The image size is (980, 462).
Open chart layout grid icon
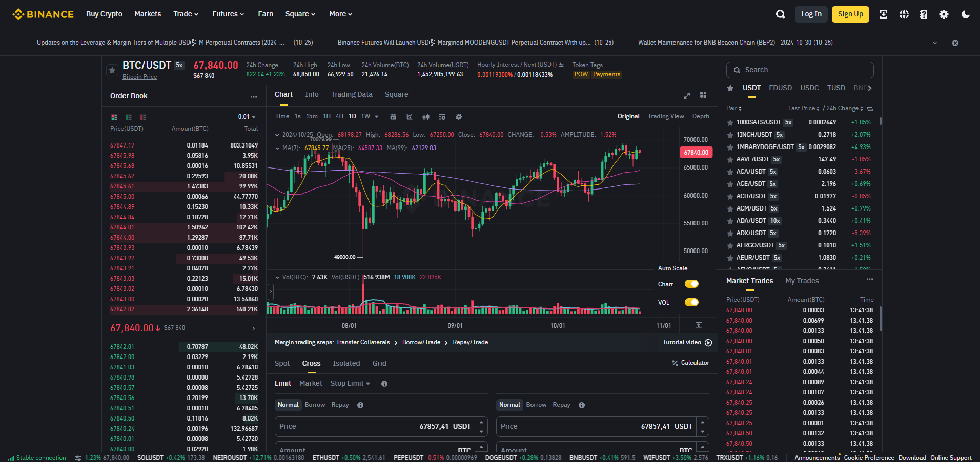703,95
